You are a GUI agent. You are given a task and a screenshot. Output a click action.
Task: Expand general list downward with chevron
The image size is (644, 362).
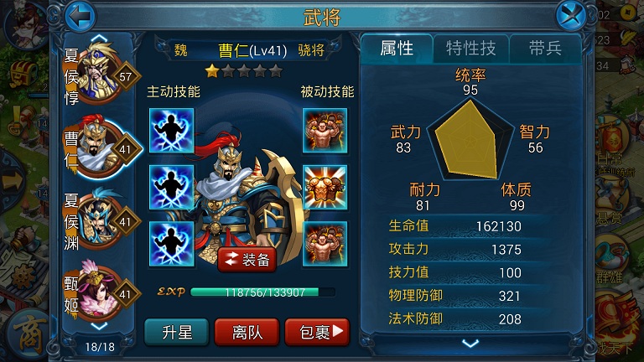click(99, 326)
